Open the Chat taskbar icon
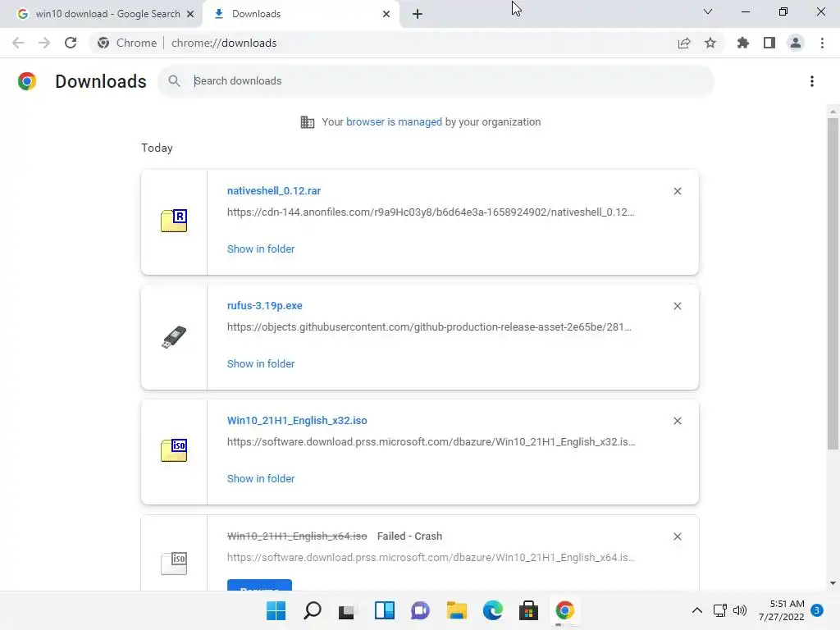Screen dimensions: 840x630 [x=421, y=610]
